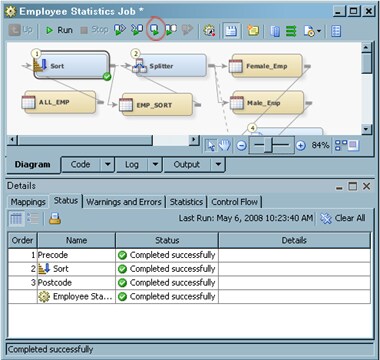Click the Order column header
The image size is (380, 360).
22,240
